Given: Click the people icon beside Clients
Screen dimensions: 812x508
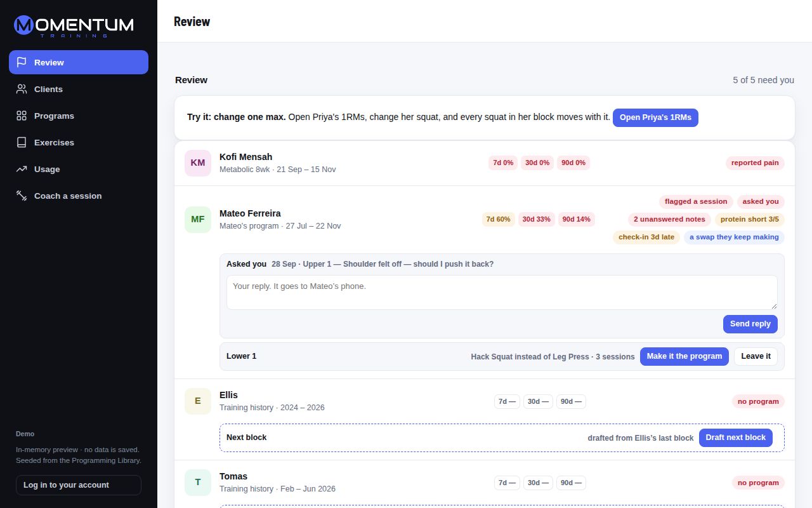Looking at the screenshot, I should (x=22, y=89).
